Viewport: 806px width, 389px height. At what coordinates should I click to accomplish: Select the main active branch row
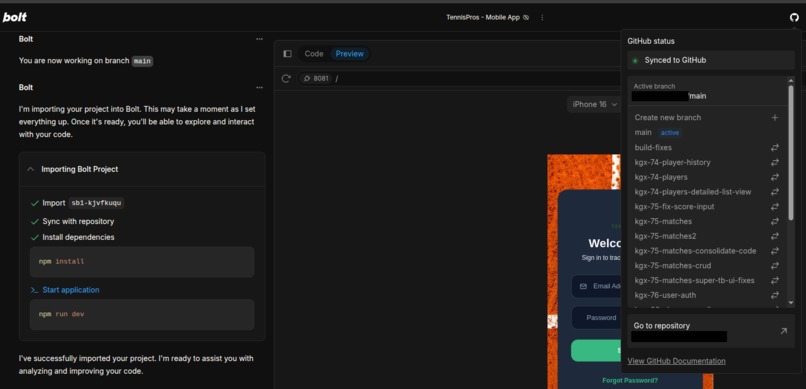click(x=707, y=133)
